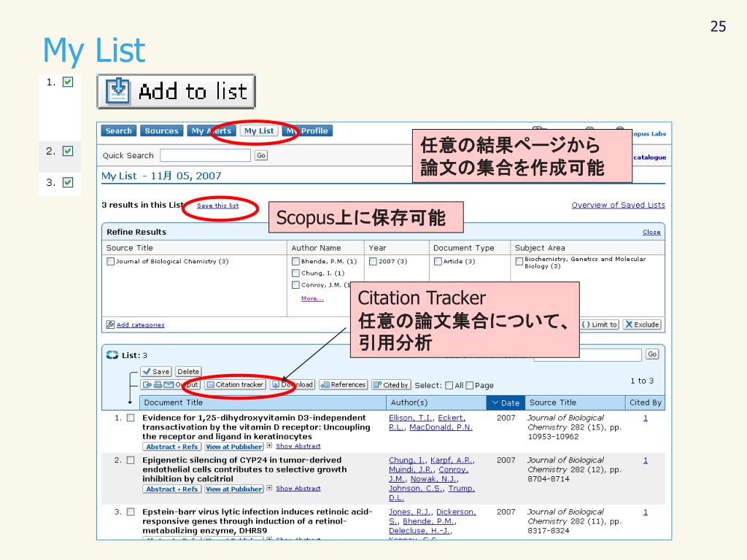Check the checkbox for result 3
Screen dimensions: 747x560
[131, 512]
